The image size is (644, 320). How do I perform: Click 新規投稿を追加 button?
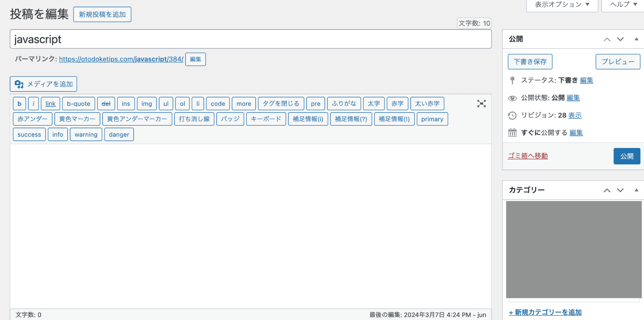point(102,14)
